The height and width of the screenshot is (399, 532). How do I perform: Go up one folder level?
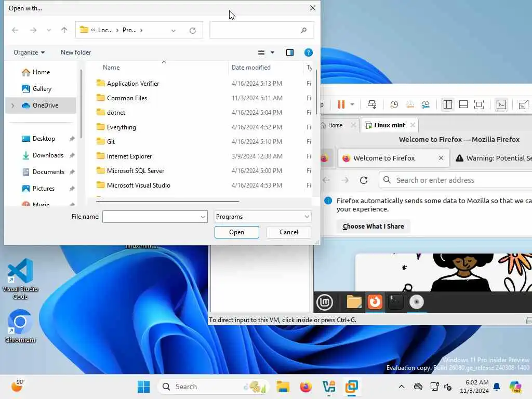click(64, 30)
